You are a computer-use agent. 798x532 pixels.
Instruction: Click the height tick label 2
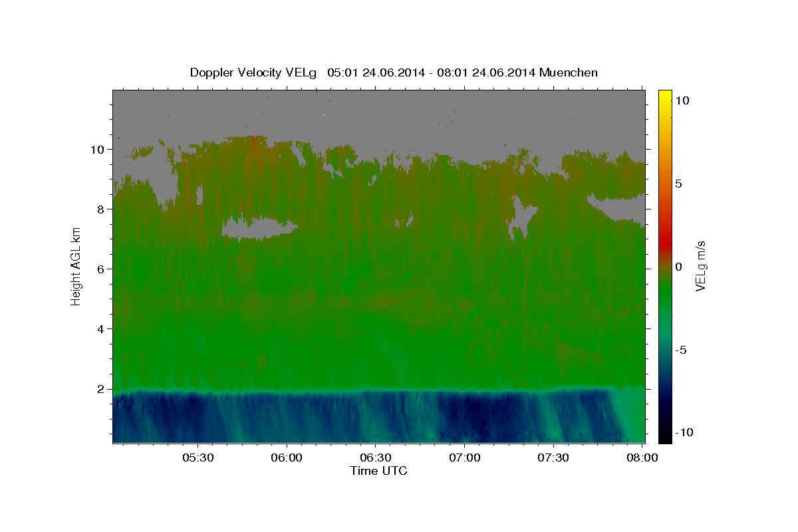(102, 389)
